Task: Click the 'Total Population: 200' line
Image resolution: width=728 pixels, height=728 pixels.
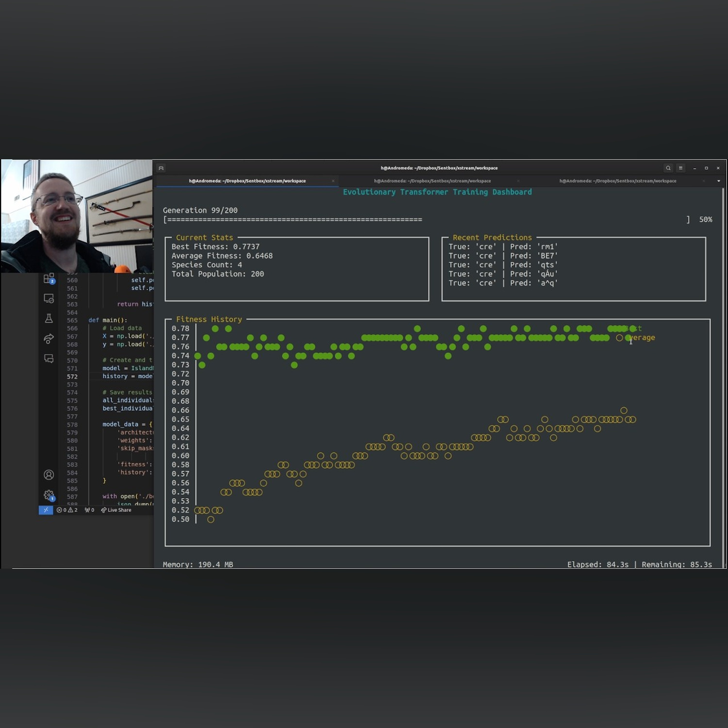Action: point(218,274)
